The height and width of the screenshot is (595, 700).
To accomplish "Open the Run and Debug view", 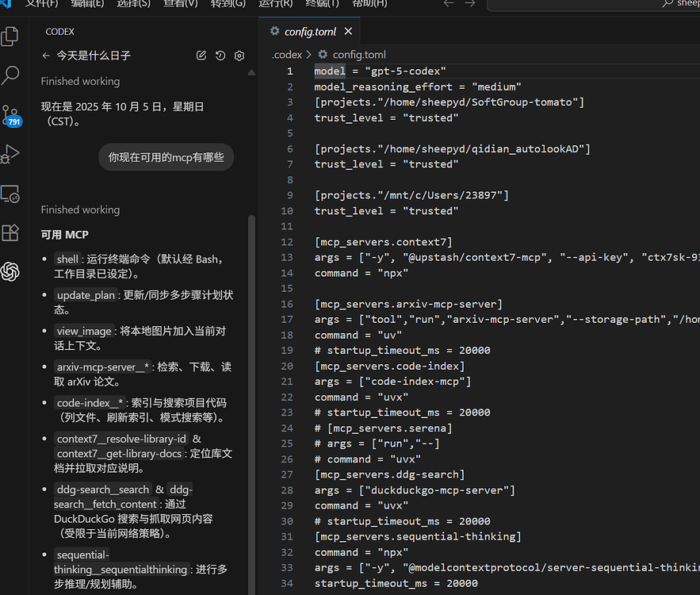I will click(x=10, y=154).
